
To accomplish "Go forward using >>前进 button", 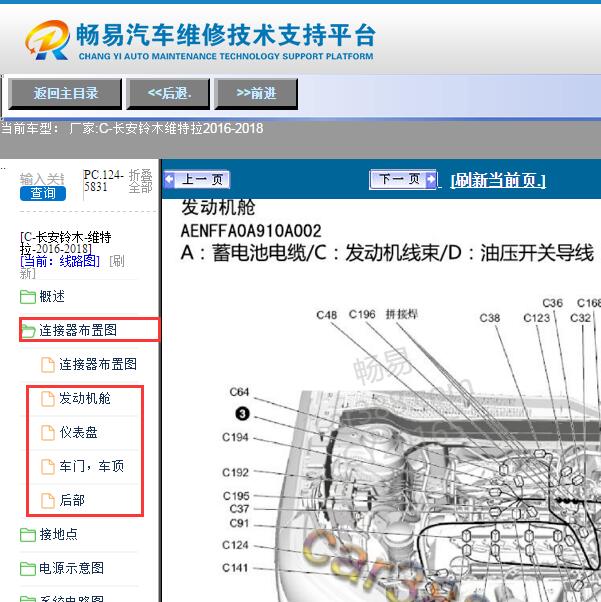I will pos(256,94).
